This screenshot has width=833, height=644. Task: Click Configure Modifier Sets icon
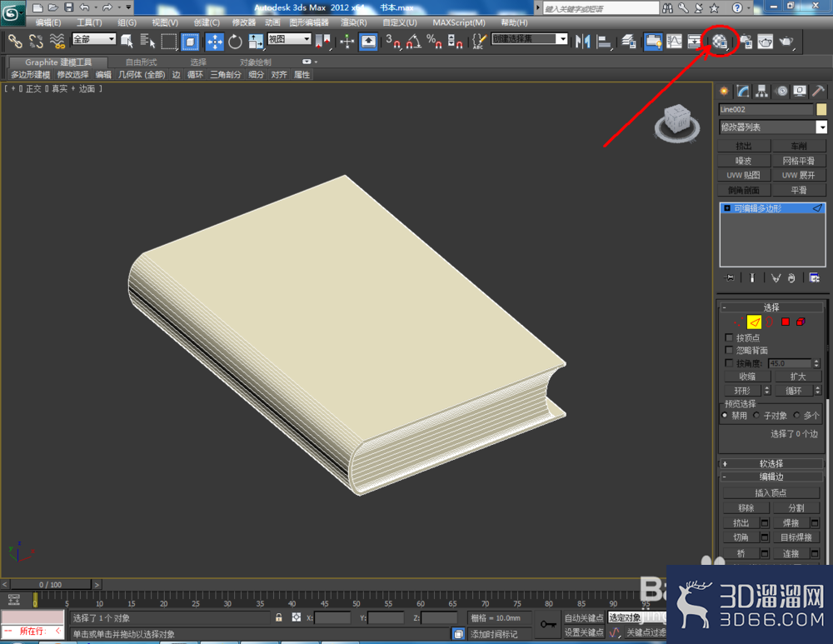(x=814, y=277)
